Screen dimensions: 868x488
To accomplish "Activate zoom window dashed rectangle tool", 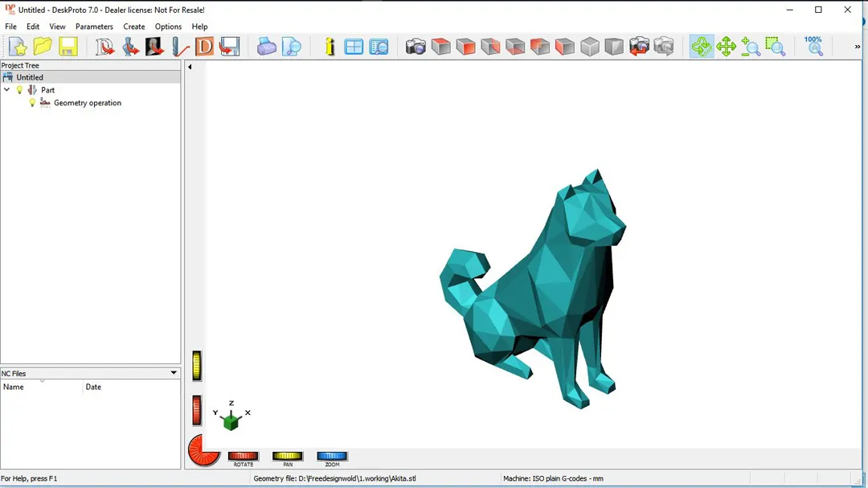I will tap(776, 47).
